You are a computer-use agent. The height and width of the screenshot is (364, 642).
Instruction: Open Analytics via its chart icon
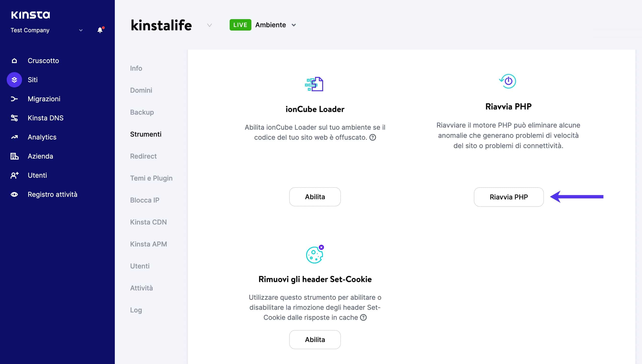click(x=14, y=137)
